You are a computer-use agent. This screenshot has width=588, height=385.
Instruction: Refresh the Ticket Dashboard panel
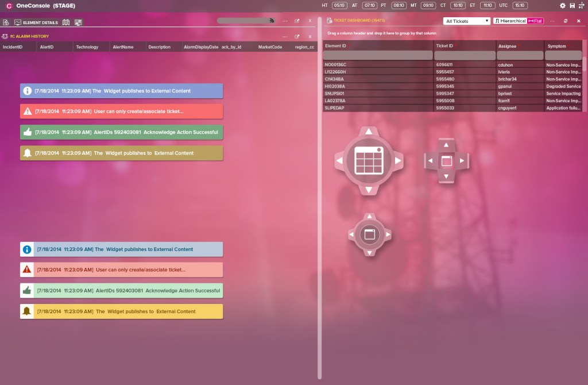coord(566,21)
